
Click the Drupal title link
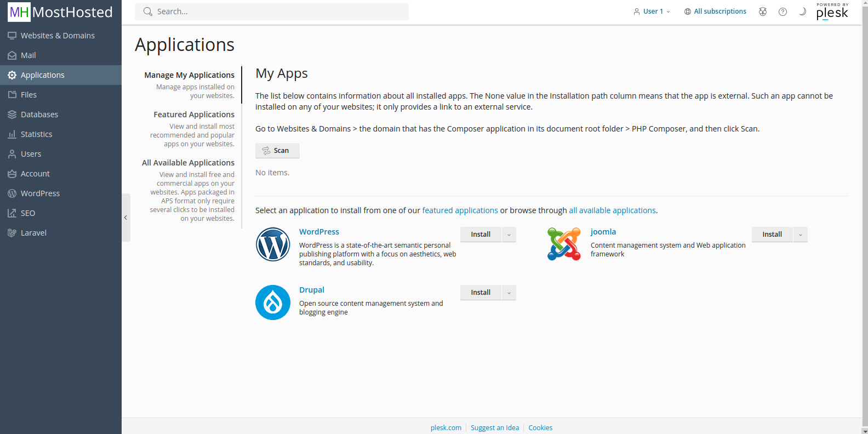(312, 290)
